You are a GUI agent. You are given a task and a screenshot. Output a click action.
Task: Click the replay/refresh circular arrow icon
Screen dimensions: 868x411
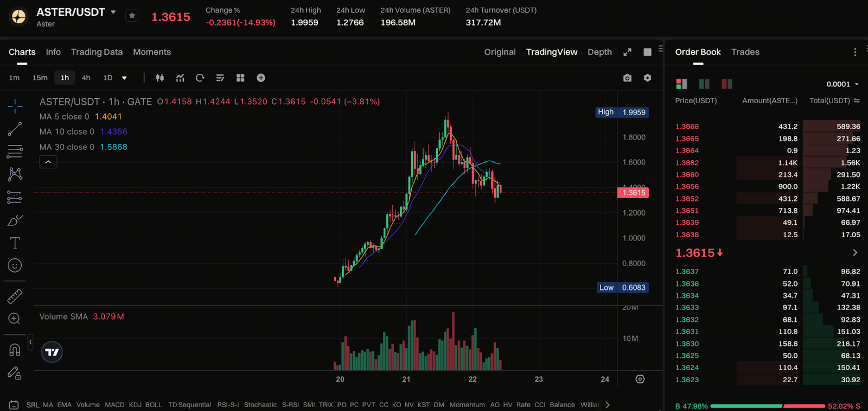click(x=200, y=78)
